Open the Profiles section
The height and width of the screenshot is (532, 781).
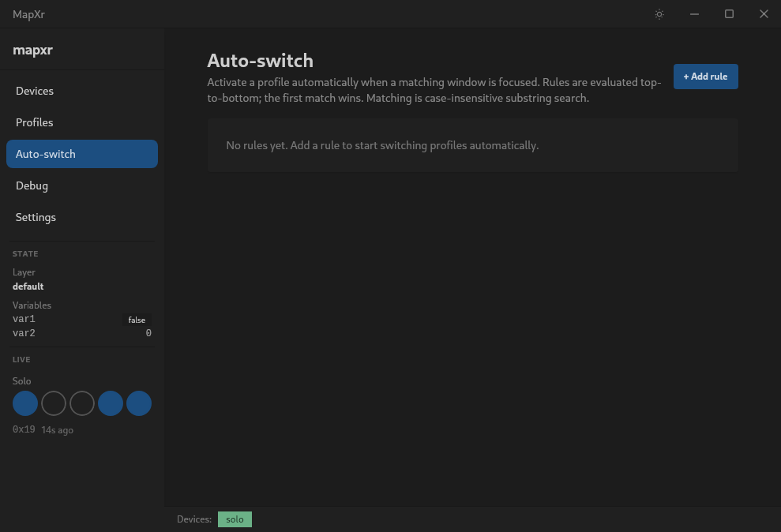click(34, 122)
